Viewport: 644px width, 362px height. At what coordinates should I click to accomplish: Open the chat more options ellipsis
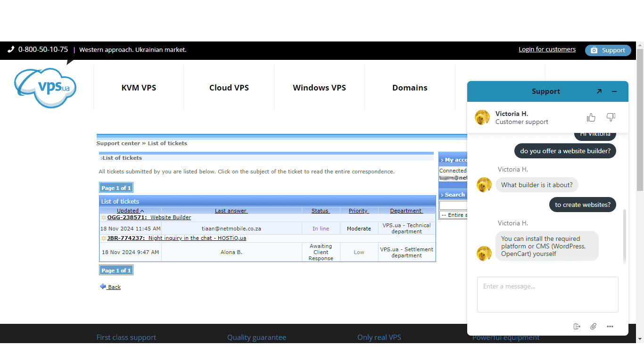tap(610, 326)
